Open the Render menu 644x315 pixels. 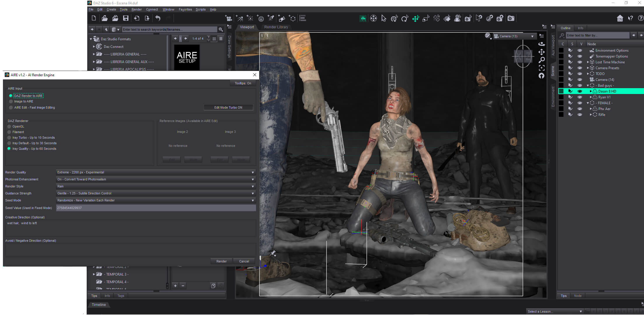click(x=137, y=9)
